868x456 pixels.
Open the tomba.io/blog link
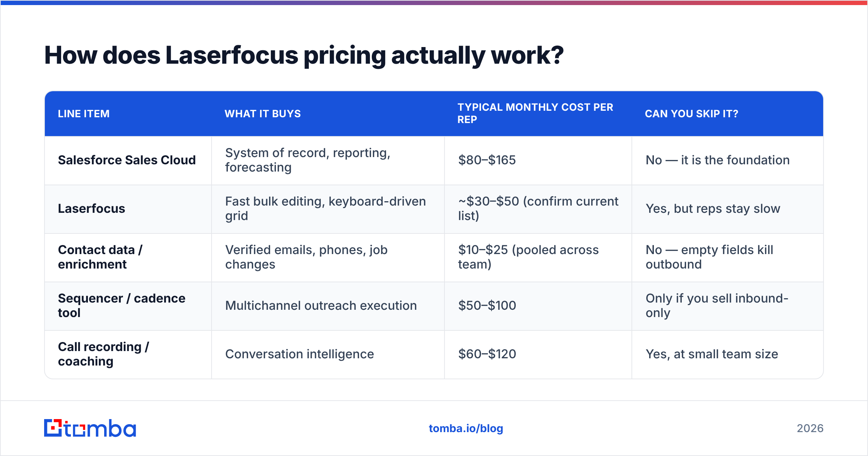466,428
